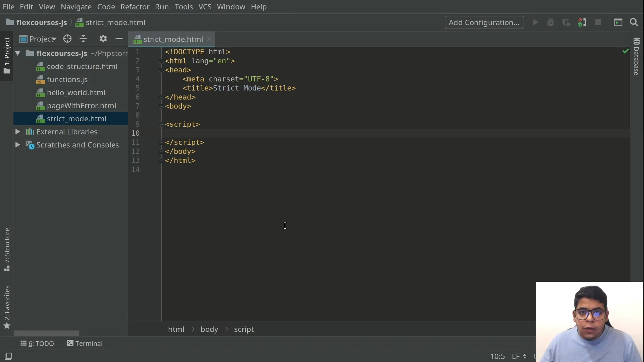This screenshot has width=644, height=362.
Task: Open the Run Anything icon near search
Action: [x=618, y=22]
